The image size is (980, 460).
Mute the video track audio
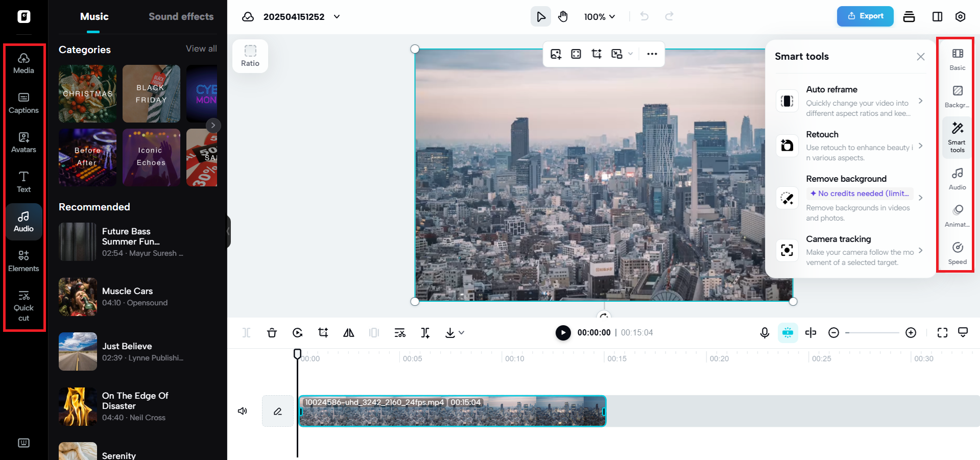[x=242, y=410]
